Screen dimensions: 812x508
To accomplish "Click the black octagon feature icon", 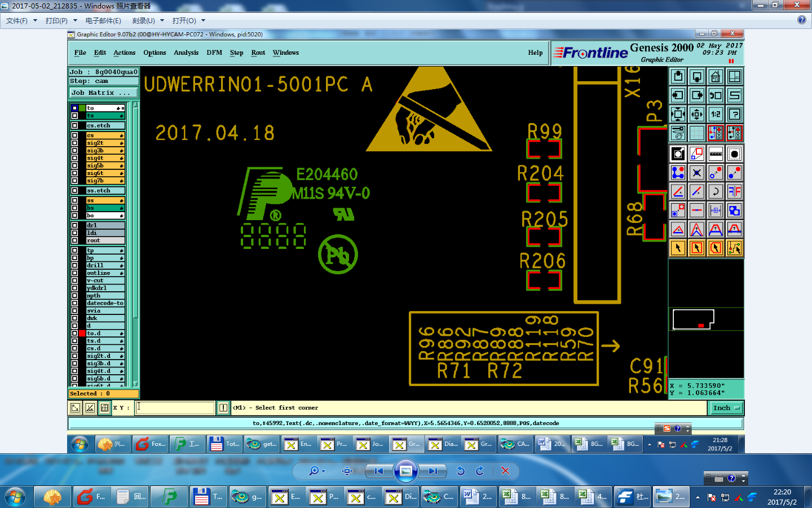I will (x=734, y=154).
